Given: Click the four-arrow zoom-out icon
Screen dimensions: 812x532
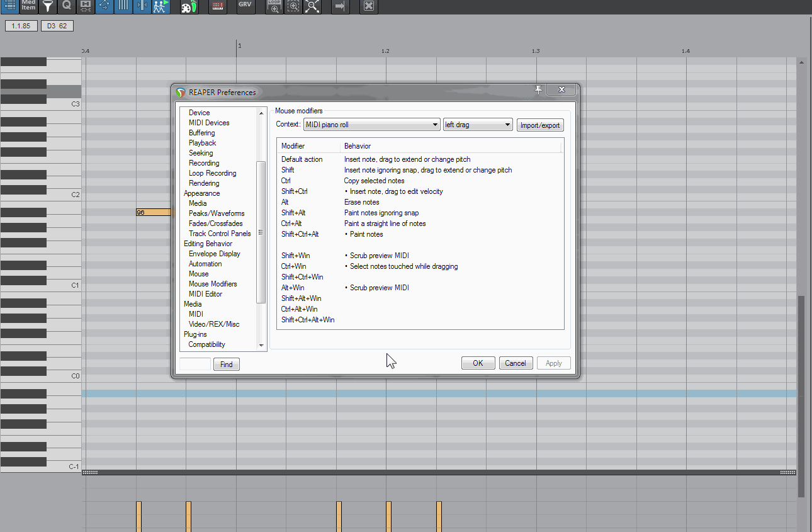Looking at the screenshot, I should (x=312, y=6).
